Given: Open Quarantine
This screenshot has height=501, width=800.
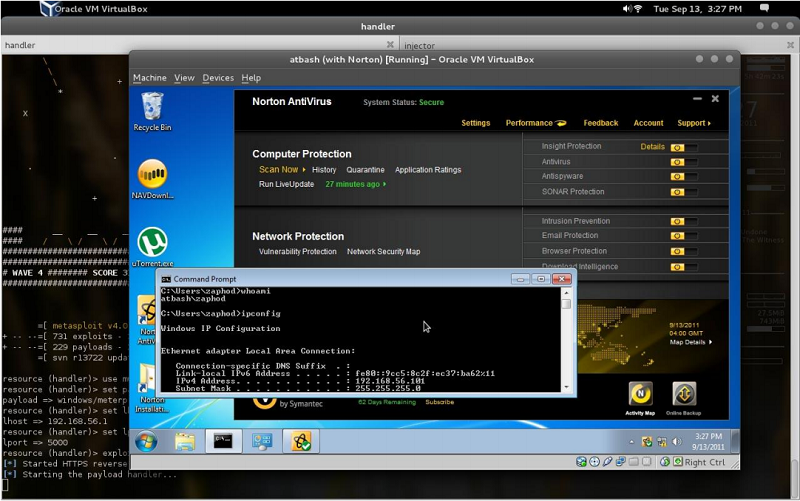Looking at the screenshot, I should point(365,170).
